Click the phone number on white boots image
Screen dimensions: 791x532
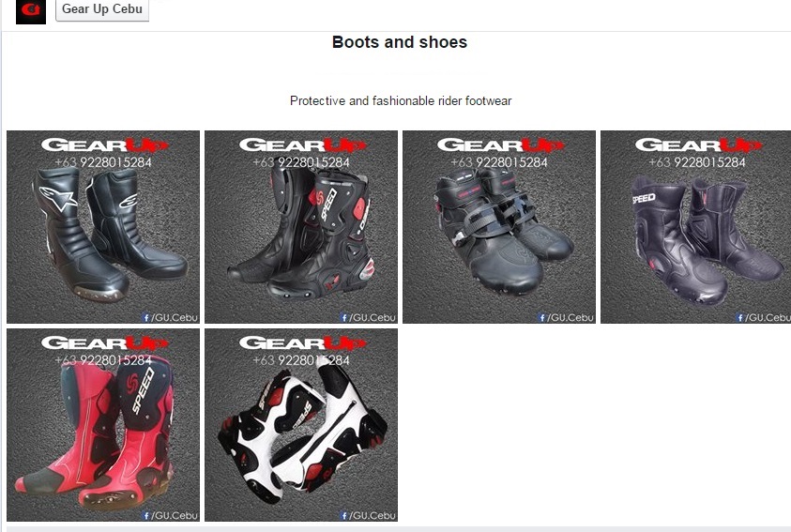coord(301,360)
